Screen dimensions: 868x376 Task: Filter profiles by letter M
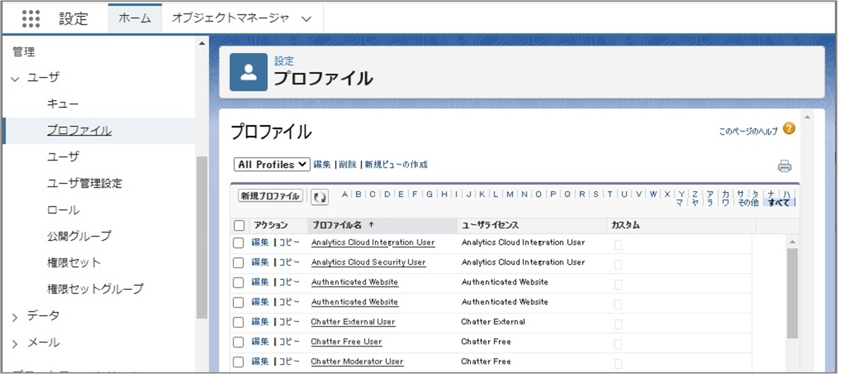click(510, 194)
